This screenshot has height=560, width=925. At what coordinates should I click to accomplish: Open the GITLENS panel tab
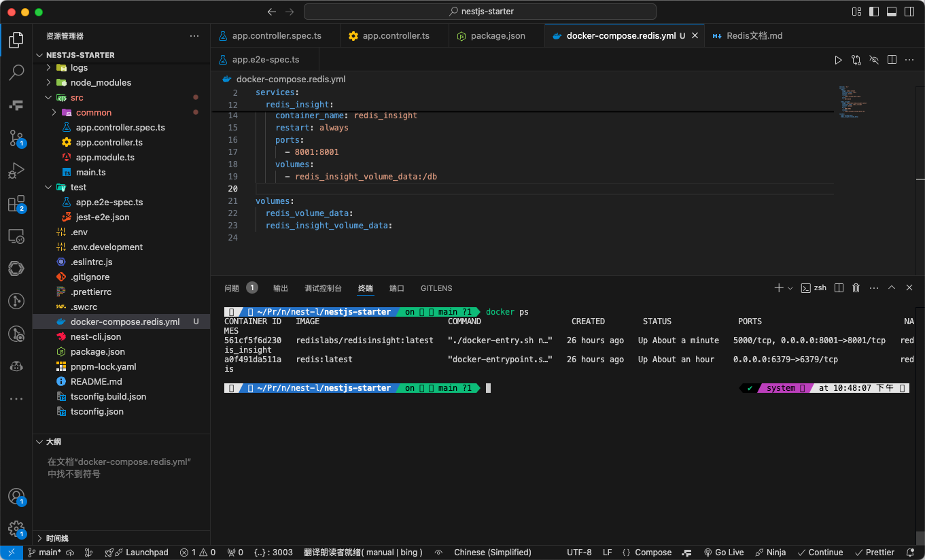point(436,288)
